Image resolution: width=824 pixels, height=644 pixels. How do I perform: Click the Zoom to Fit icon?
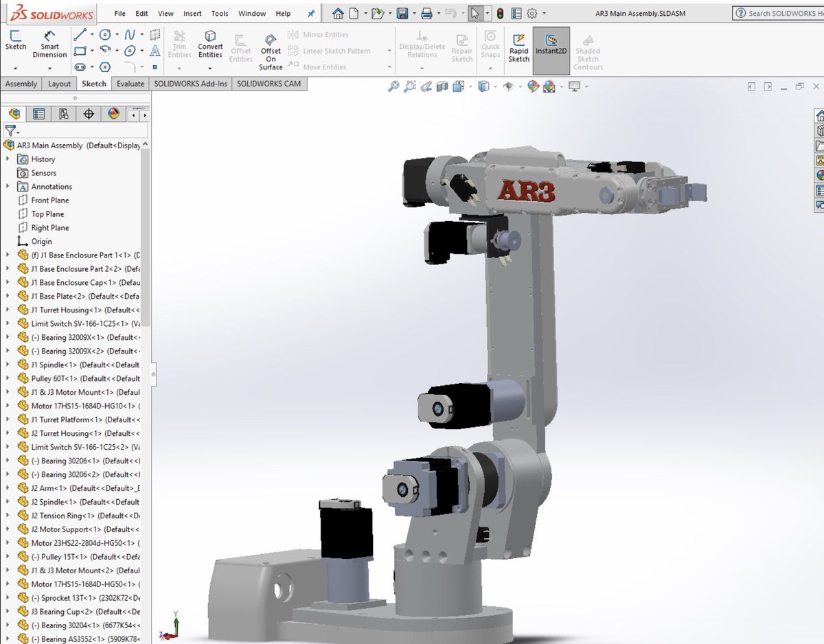coord(394,87)
